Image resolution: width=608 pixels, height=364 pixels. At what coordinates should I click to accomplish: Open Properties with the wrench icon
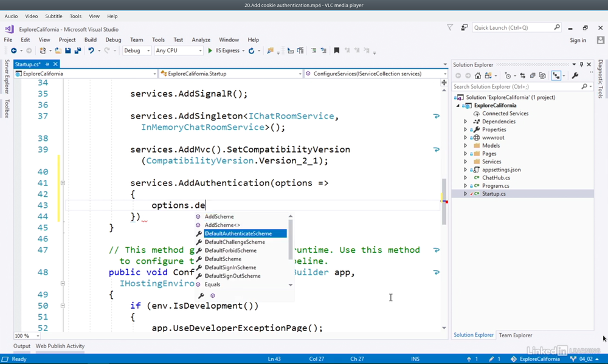[575, 76]
